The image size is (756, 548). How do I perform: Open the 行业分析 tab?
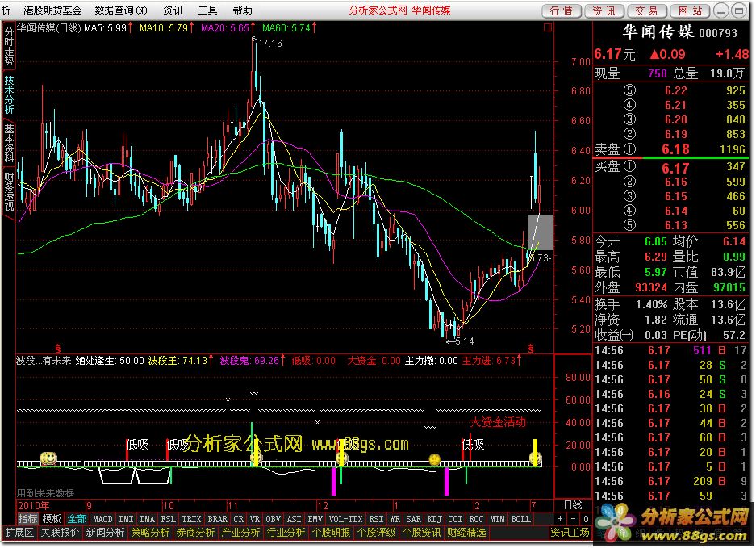point(286,533)
